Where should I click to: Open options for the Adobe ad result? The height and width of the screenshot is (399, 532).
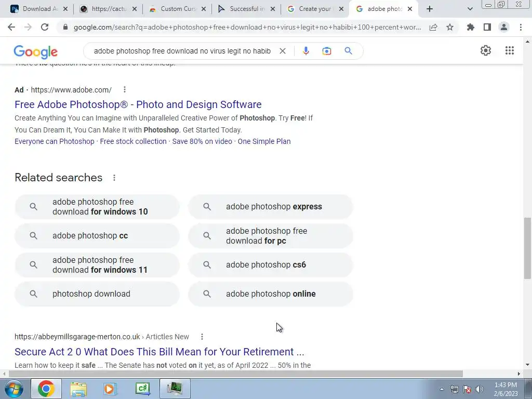point(125,89)
